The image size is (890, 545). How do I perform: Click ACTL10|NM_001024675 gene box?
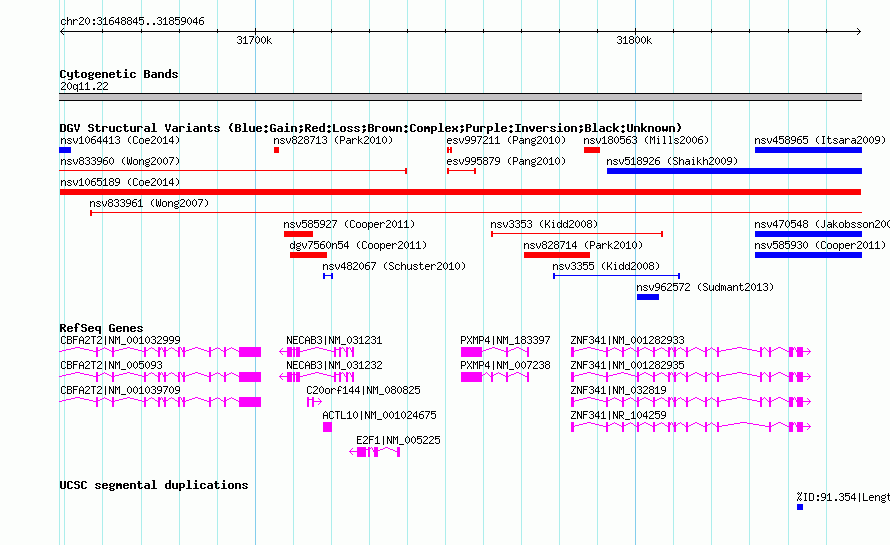(x=328, y=427)
